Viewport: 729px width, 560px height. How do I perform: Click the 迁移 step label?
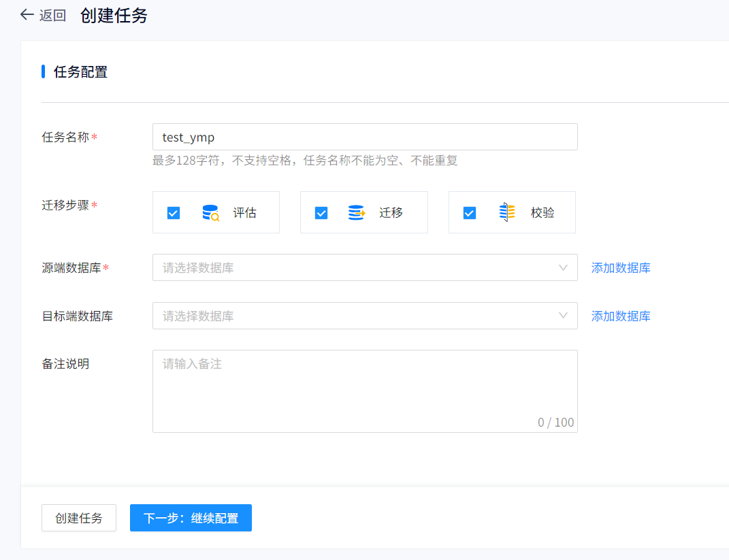391,213
